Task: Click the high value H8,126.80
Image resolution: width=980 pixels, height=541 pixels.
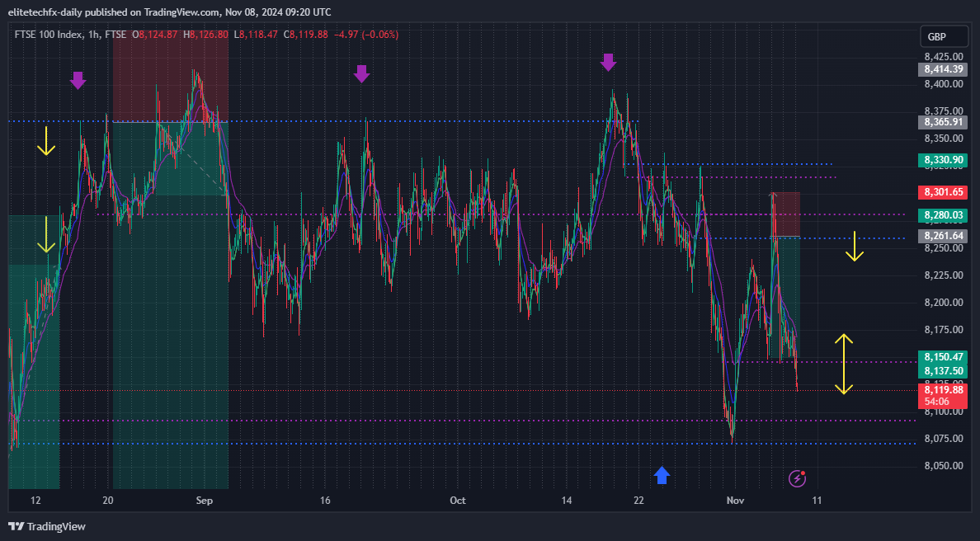Action: coord(205,35)
